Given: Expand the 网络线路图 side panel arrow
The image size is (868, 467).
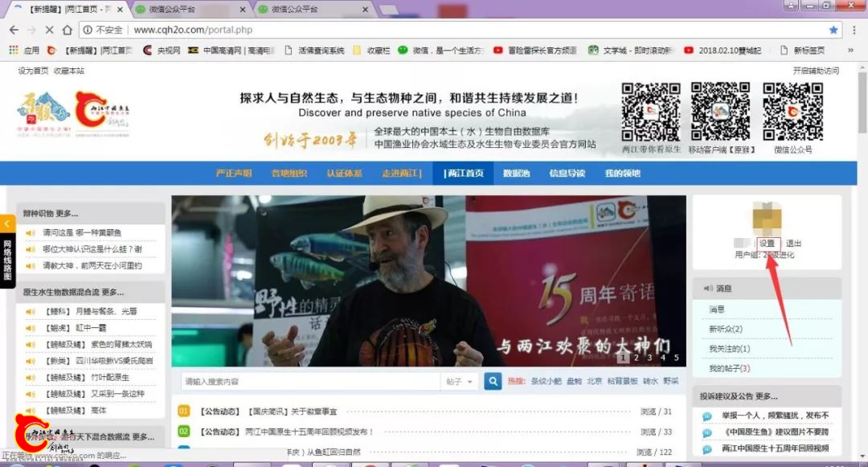Looking at the screenshot, I should point(7,224).
